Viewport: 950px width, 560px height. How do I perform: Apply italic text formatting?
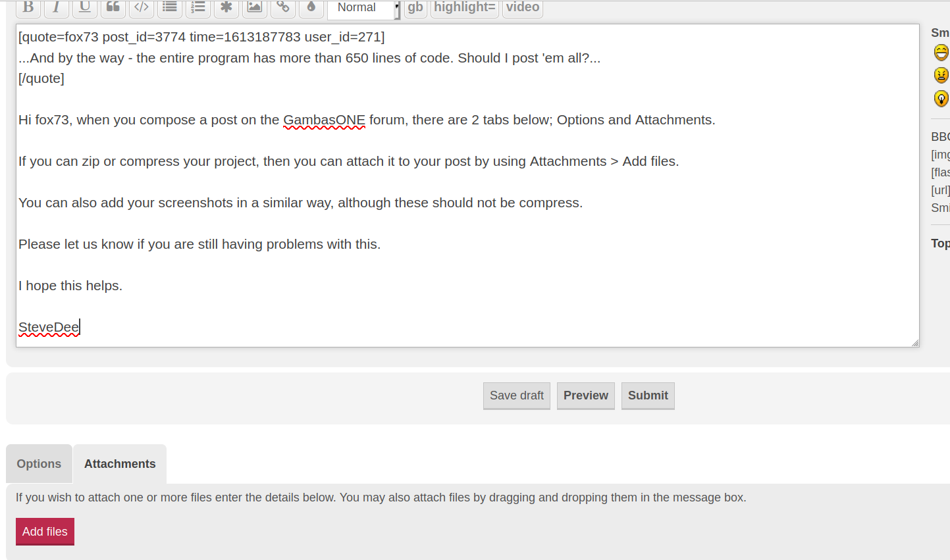click(x=57, y=8)
